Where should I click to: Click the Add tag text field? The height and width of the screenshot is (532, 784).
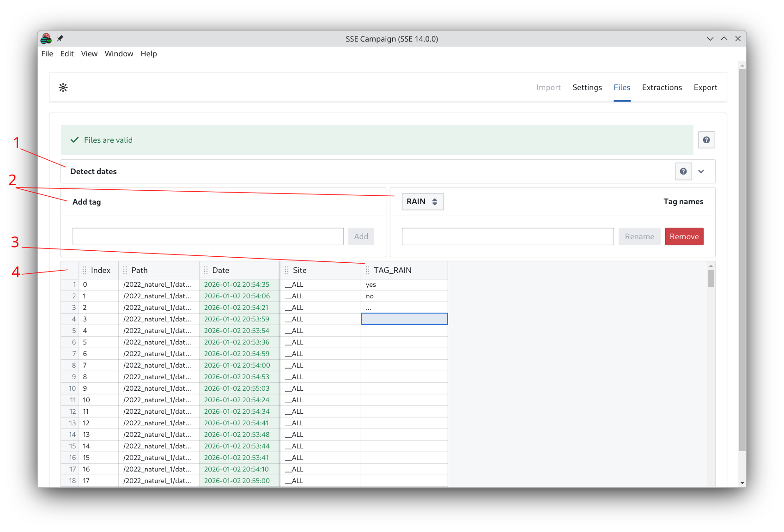(x=208, y=236)
